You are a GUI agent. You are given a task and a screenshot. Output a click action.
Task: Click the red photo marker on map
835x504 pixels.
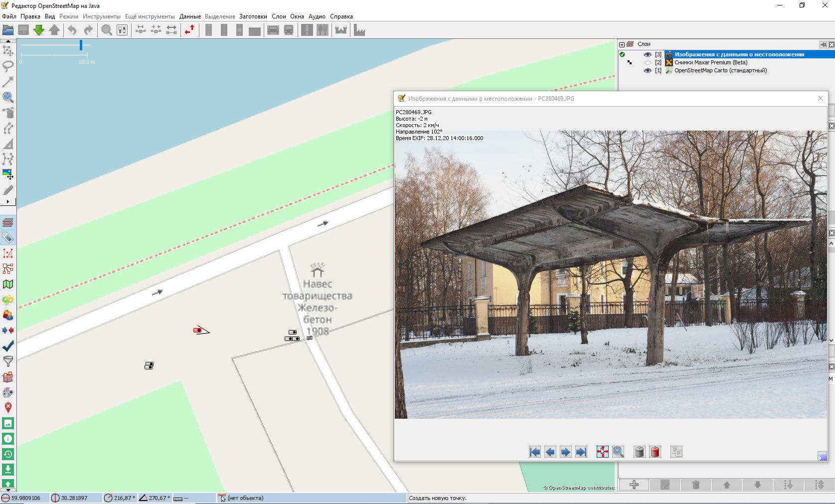tap(197, 330)
